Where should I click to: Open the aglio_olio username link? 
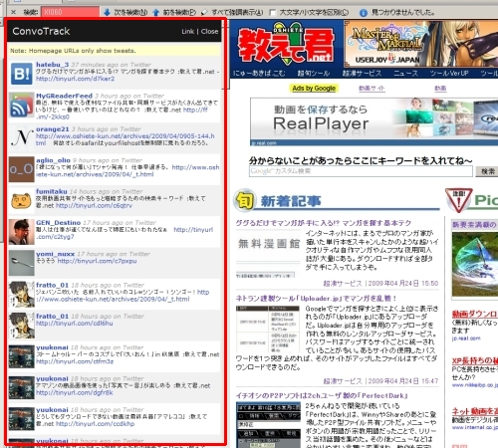[x=53, y=160]
